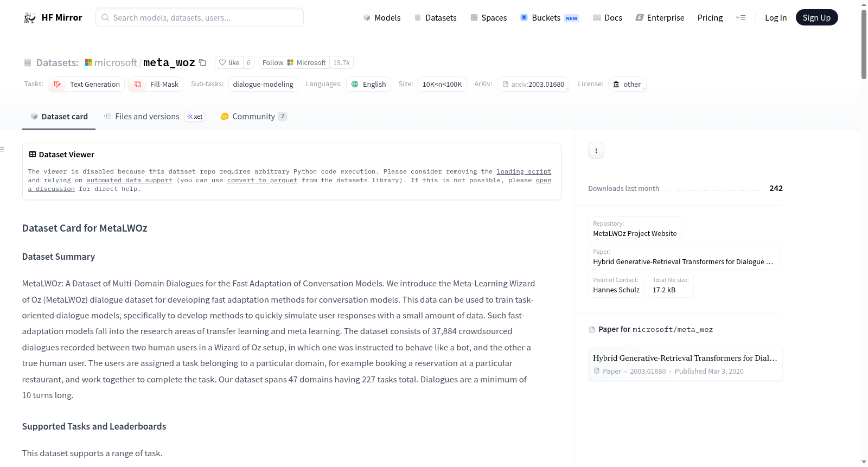The height and width of the screenshot is (467, 868).
Task: Open the dialogue-modeling sub-task tag
Action: (263, 84)
